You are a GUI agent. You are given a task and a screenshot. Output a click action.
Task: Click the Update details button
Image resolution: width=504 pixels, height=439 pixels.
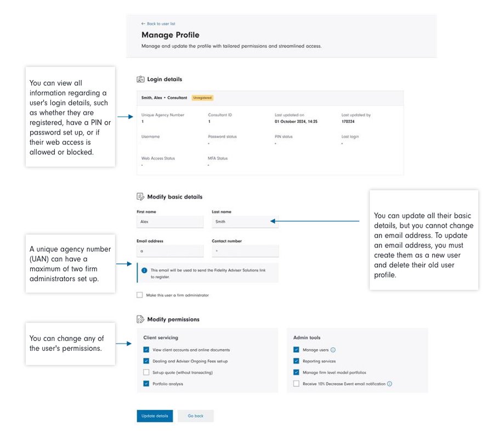[x=155, y=416]
